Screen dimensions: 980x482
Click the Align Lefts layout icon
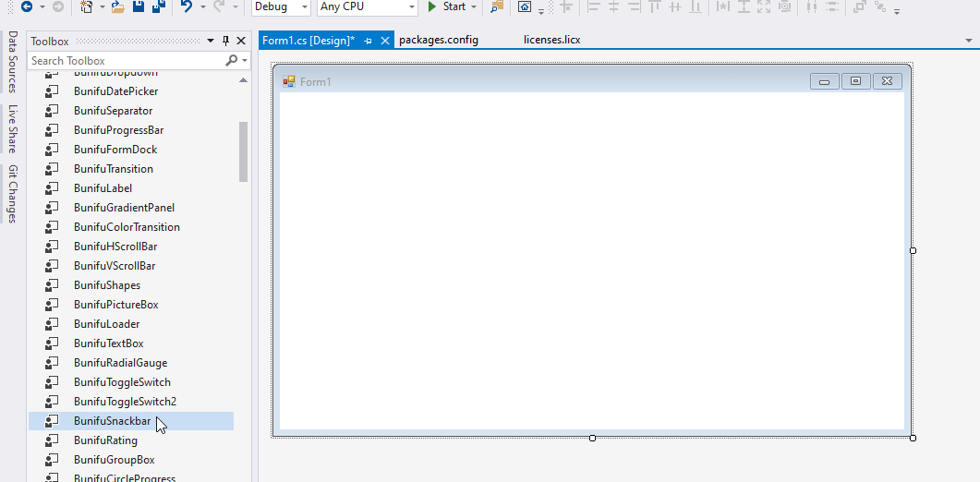[594, 6]
